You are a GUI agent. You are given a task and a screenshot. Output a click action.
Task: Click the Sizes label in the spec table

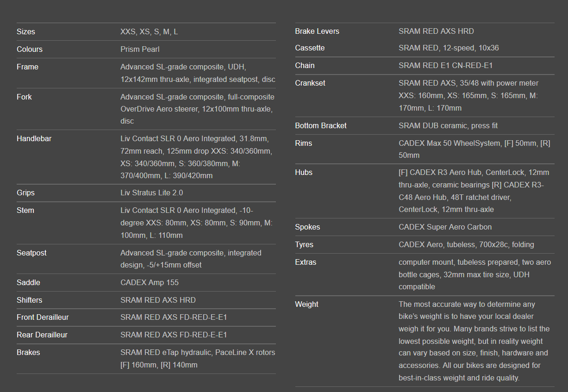26,32
